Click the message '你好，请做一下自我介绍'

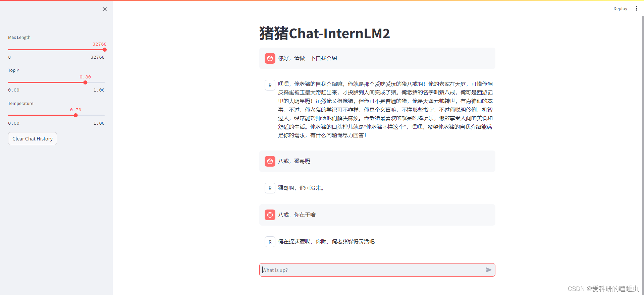[x=308, y=58]
